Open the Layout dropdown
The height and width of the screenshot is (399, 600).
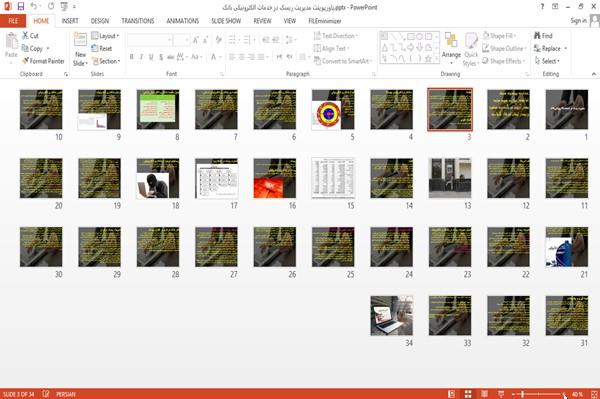pyautogui.click(x=105, y=36)
